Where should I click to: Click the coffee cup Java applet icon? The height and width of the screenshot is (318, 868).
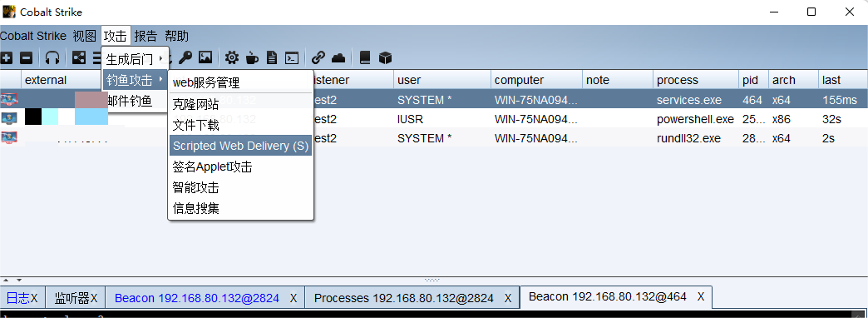pyautogui.click(x=252, y=57)
